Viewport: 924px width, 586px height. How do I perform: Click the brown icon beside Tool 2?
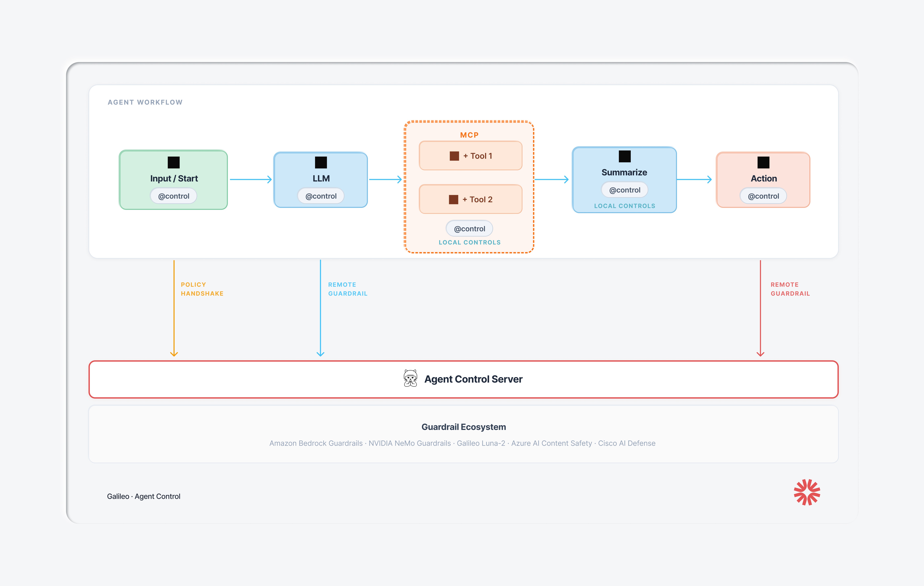point(454,199)
